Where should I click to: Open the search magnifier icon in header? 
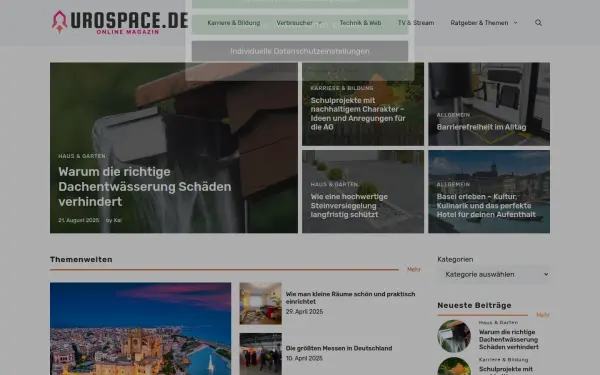pos(538,23)
